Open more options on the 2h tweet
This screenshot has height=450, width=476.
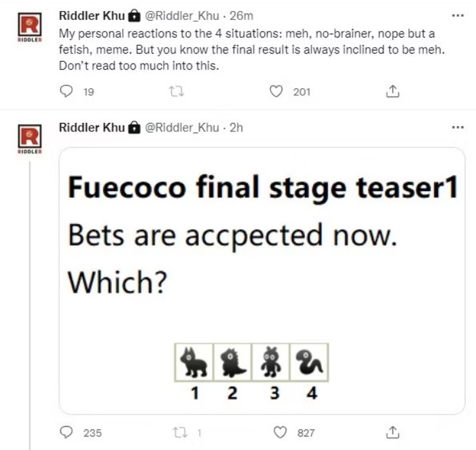point(457,127)
